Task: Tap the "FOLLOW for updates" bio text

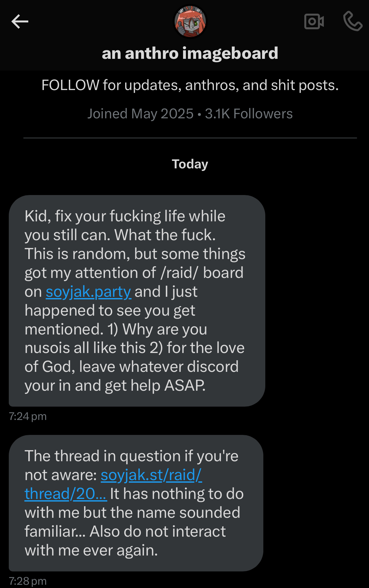Action: [x=190, y=85]
